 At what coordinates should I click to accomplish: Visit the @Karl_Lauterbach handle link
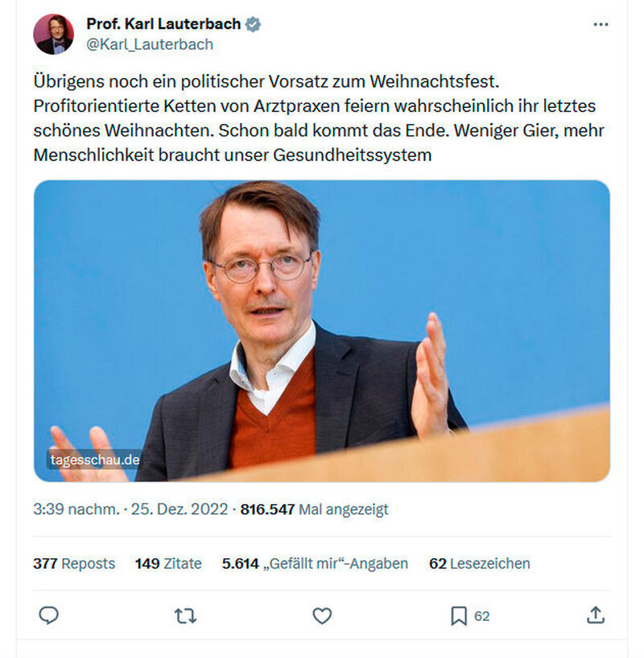150,44
